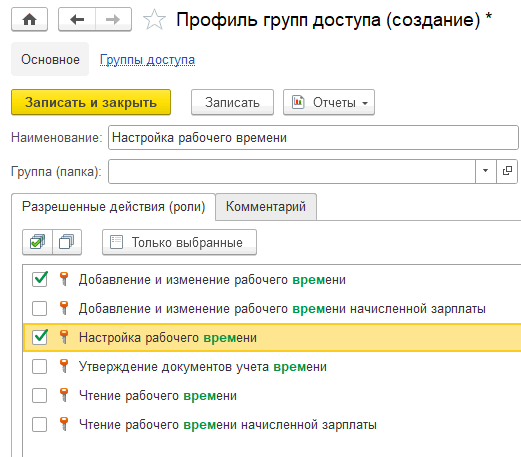Toggle the Только выбранные filter button
The image size is (521, 457).
click(x=179, y=242)
